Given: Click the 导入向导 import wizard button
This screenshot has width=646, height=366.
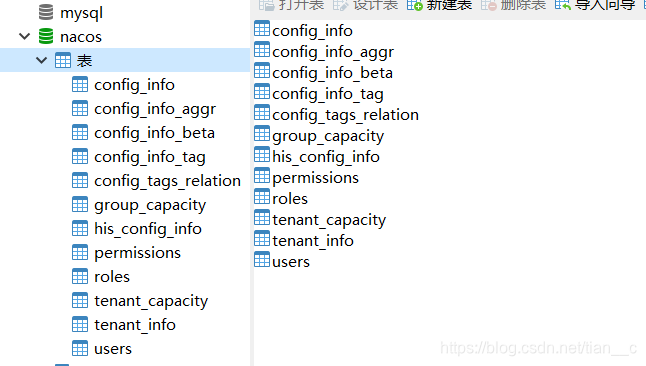Looking at the screenshot, I should tap(595, 5).
